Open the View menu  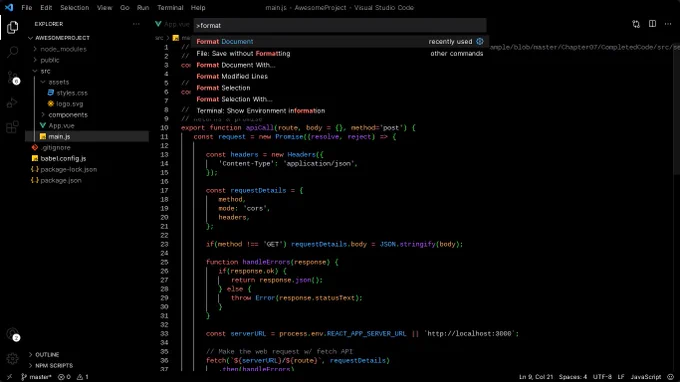pos(105,7)
